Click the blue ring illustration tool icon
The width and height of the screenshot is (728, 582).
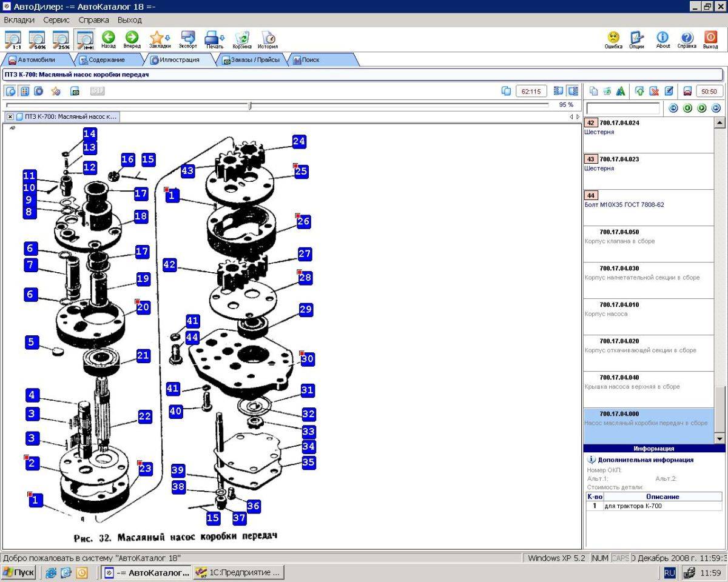click(39, 91)
